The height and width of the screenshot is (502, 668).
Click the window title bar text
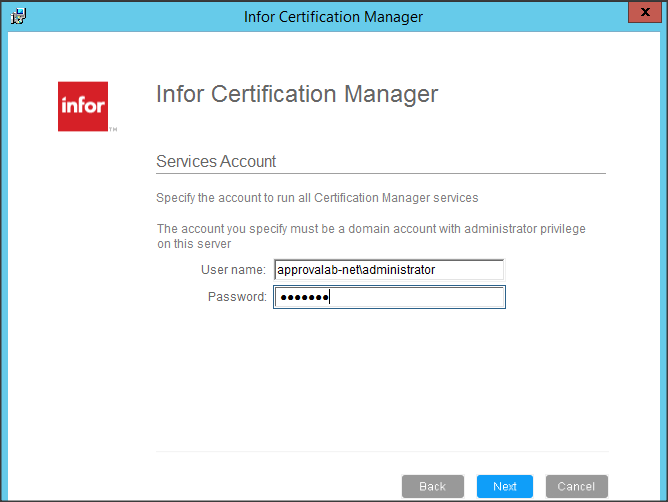pyautogui.click(x=333, y=17)
